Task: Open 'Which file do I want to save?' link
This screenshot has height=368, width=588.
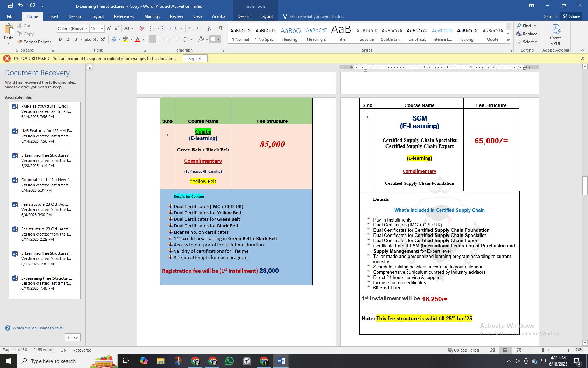Action: tap(38, 328)
